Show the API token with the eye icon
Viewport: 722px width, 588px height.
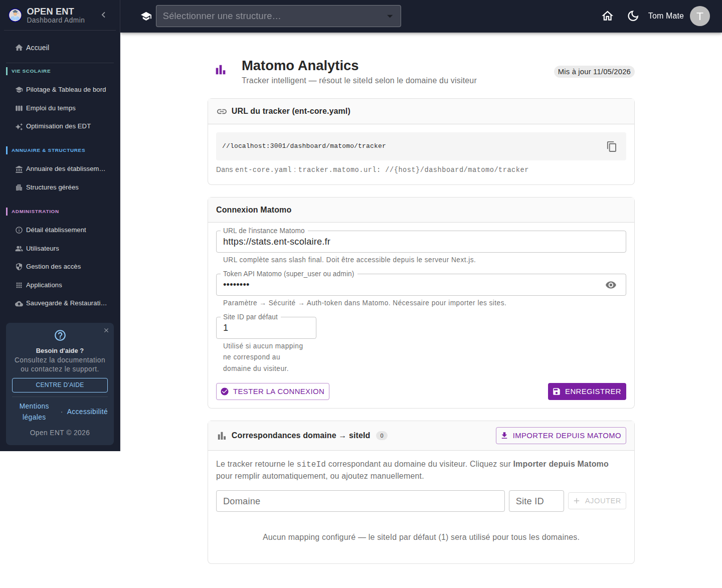click(611, 285)
